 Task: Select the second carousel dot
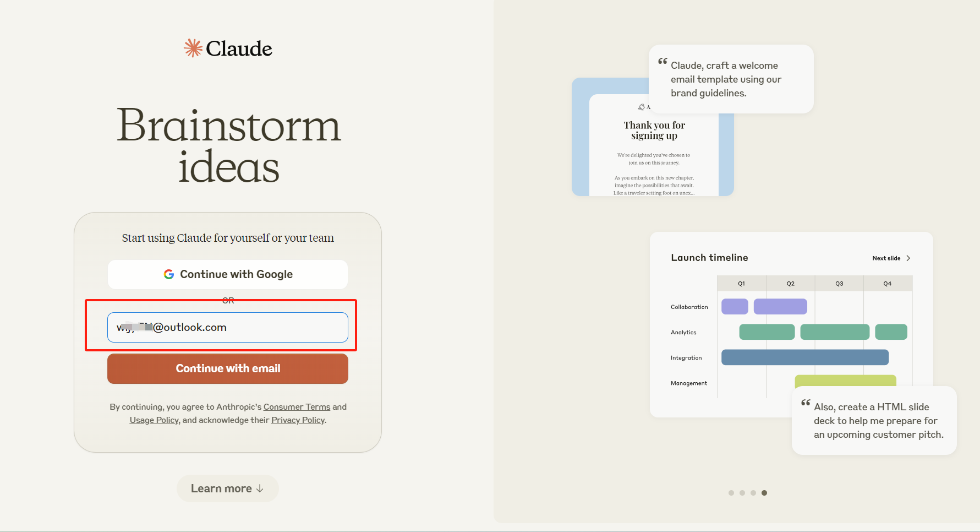coord(742,493)
